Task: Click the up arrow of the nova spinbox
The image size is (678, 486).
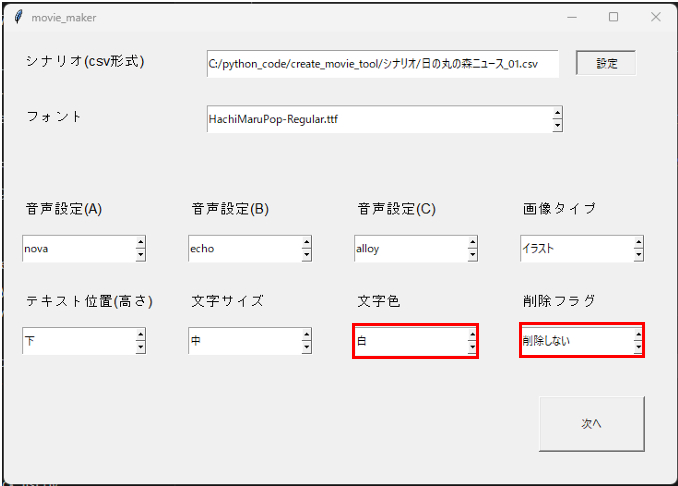Action: [141, 243]
